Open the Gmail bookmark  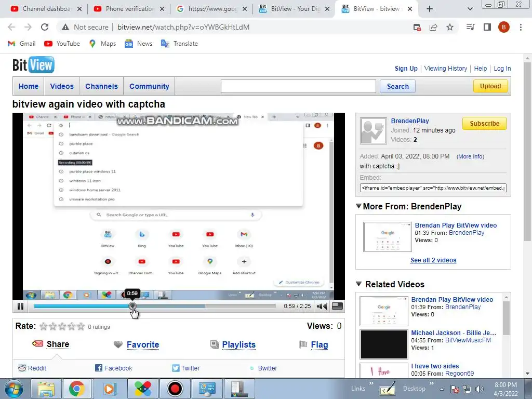(21, 44)
